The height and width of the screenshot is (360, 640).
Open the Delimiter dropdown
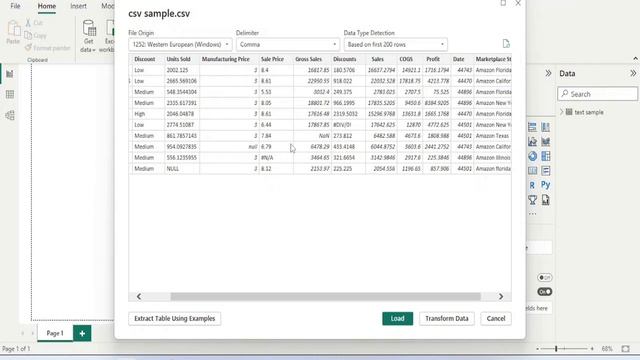click(x=288, y=44)
